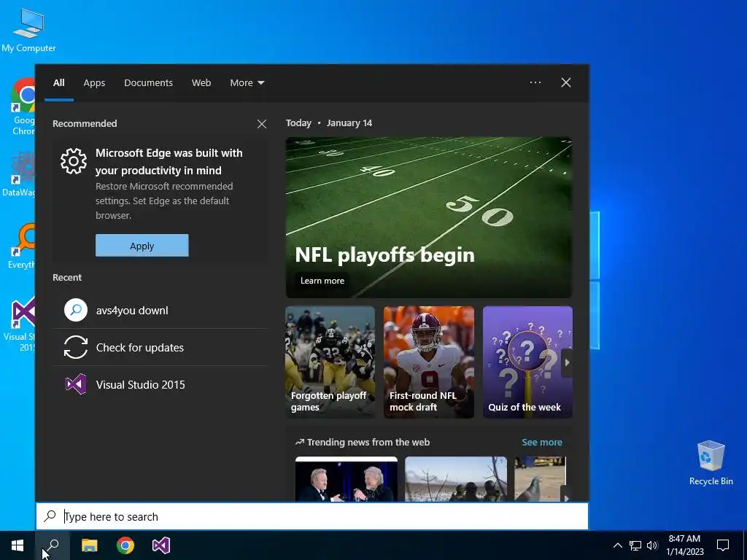Switch to the All search tab

click(59, 83)
